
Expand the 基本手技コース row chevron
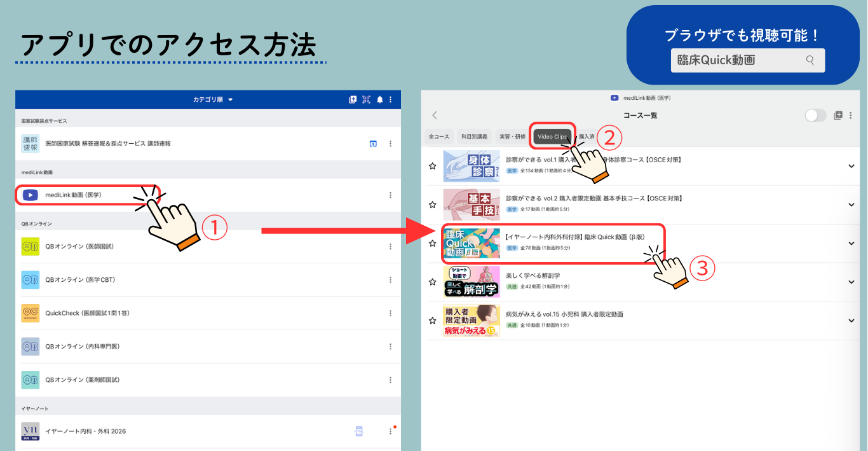[851, 205]
